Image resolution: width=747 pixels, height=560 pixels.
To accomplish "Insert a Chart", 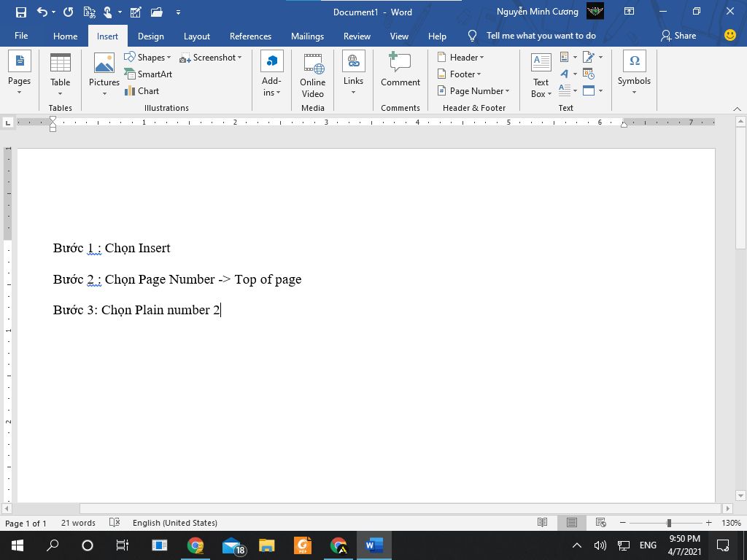I will click(x=142, y=91).
